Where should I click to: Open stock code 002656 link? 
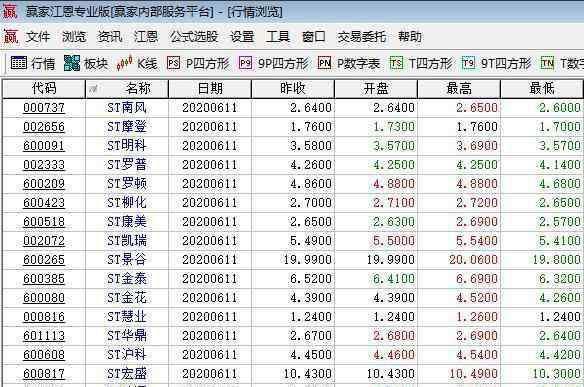click(44, 127)
